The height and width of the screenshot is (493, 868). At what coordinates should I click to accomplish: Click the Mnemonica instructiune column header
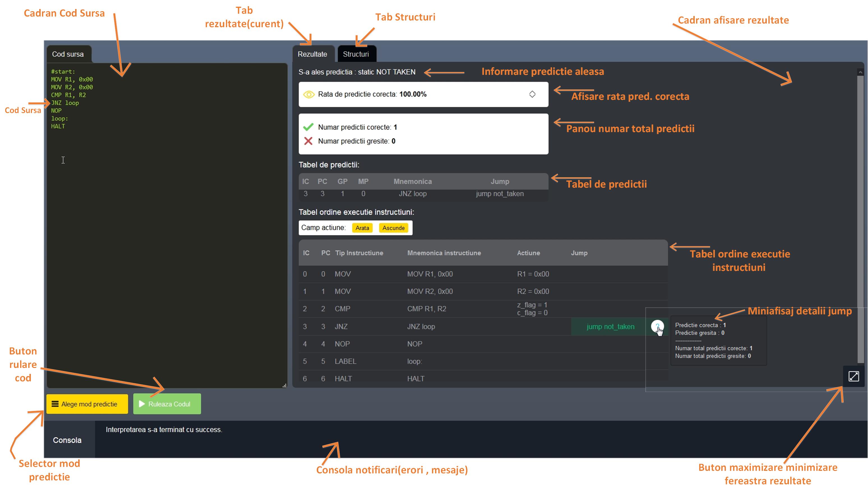(444, 253)
